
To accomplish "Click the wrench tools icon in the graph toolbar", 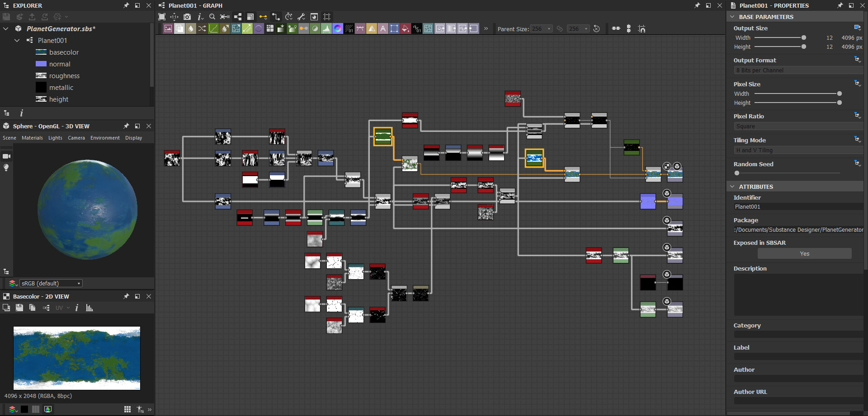I will coord(301,17).
